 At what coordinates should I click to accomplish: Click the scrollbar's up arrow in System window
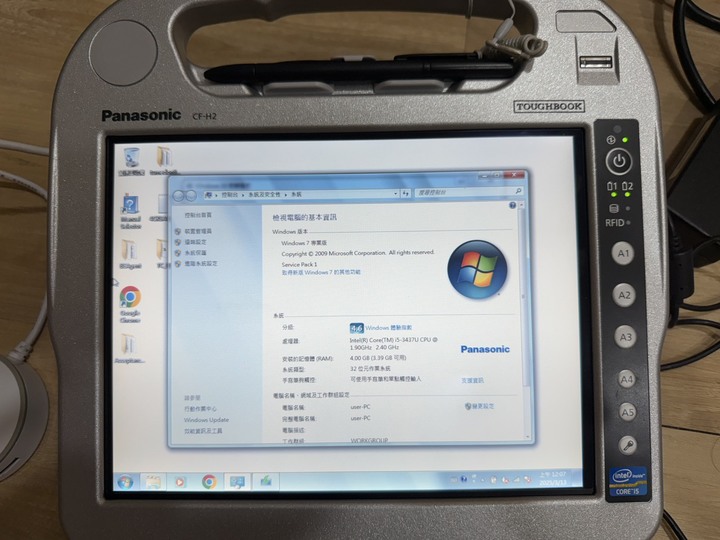(521, 205)
